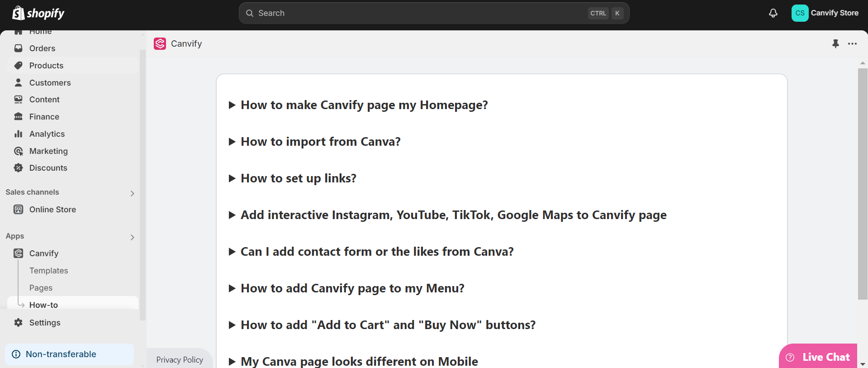Click the search magnifier icon
868x368 pixels.
click(x=250, y=13)
